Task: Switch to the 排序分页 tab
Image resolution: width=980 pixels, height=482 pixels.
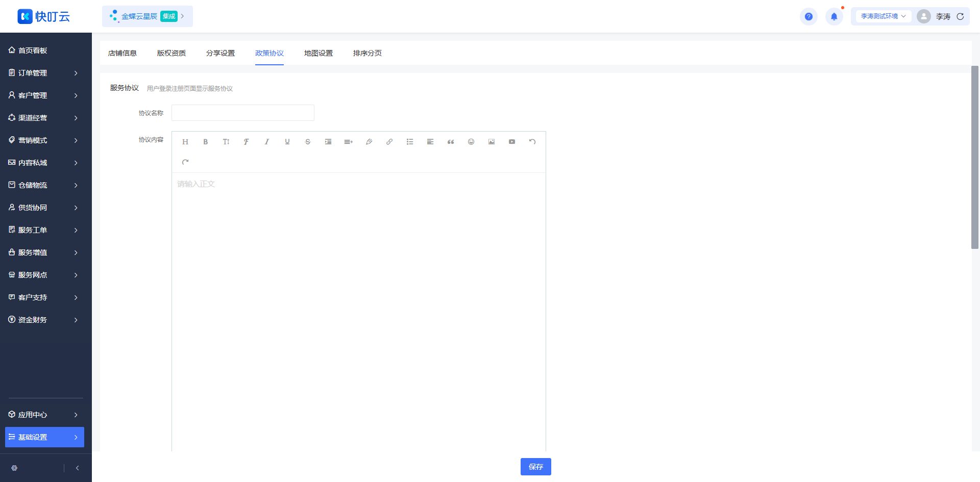Action: tap(367, 53)
